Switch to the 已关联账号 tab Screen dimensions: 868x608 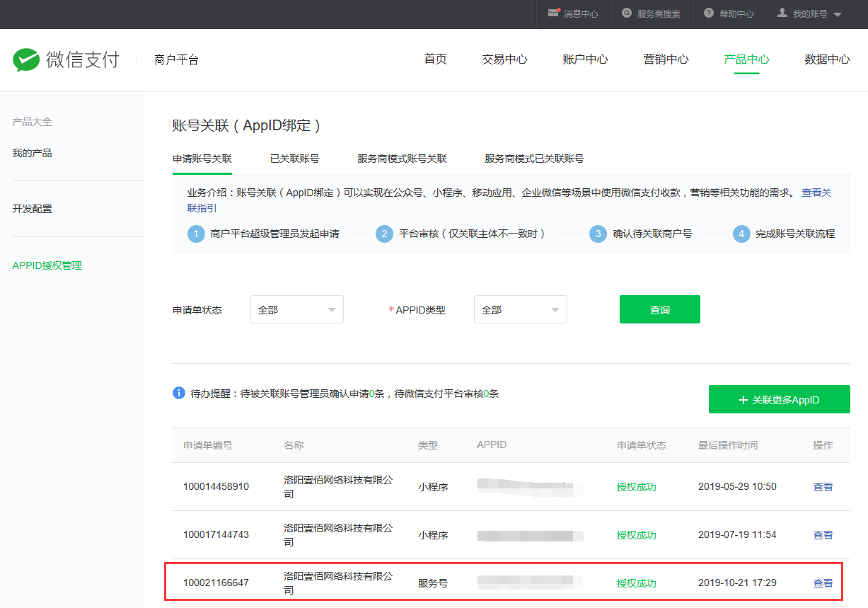(295, 159)
